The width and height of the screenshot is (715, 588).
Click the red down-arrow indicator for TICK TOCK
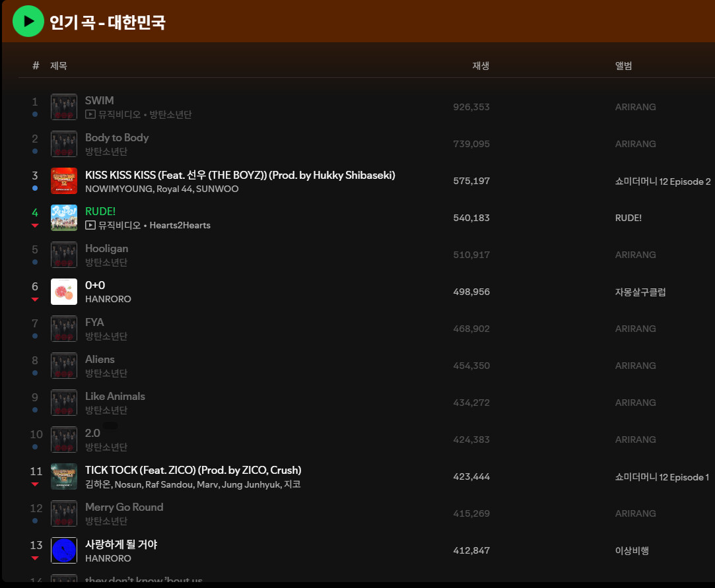(x=35, y=484)
